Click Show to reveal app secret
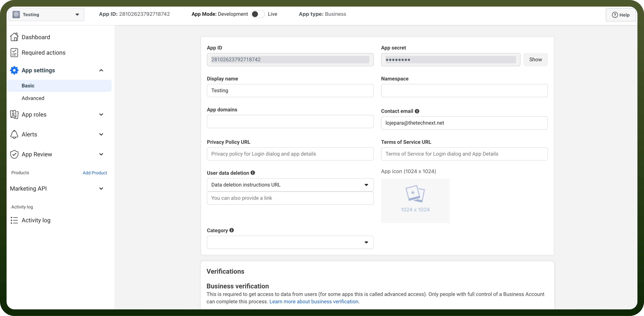The image size is (644, 316). [x=536, y=59]
